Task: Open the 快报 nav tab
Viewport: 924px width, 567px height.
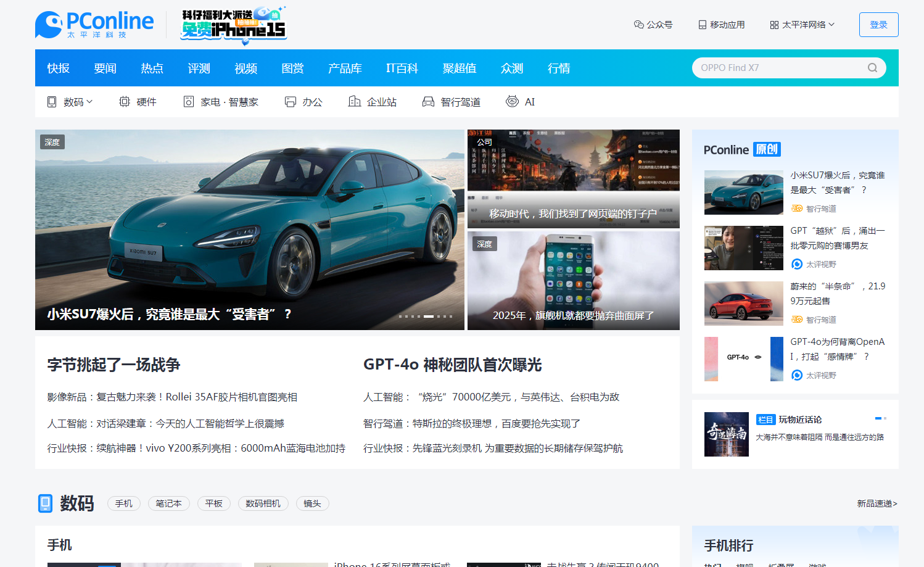Action: 59,68
